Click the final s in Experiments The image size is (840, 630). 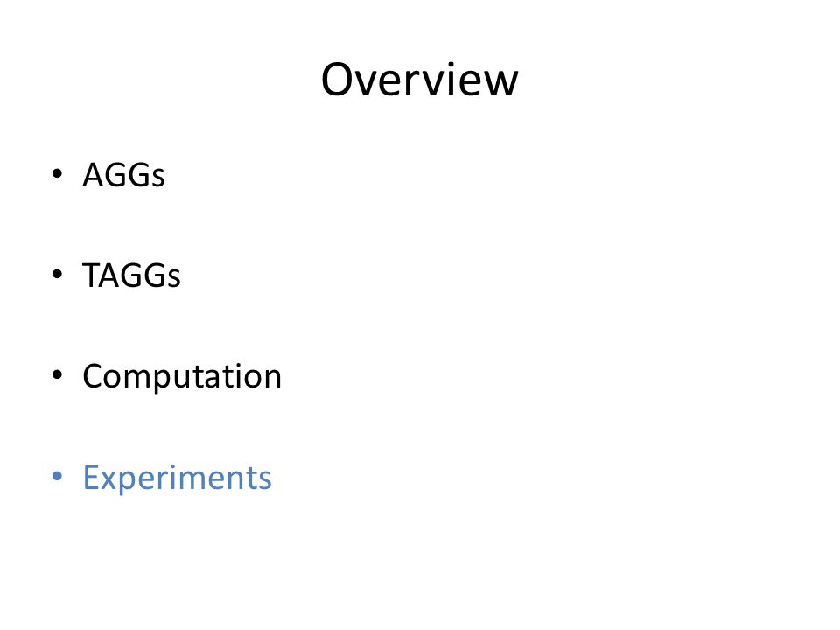coord(264,480)
